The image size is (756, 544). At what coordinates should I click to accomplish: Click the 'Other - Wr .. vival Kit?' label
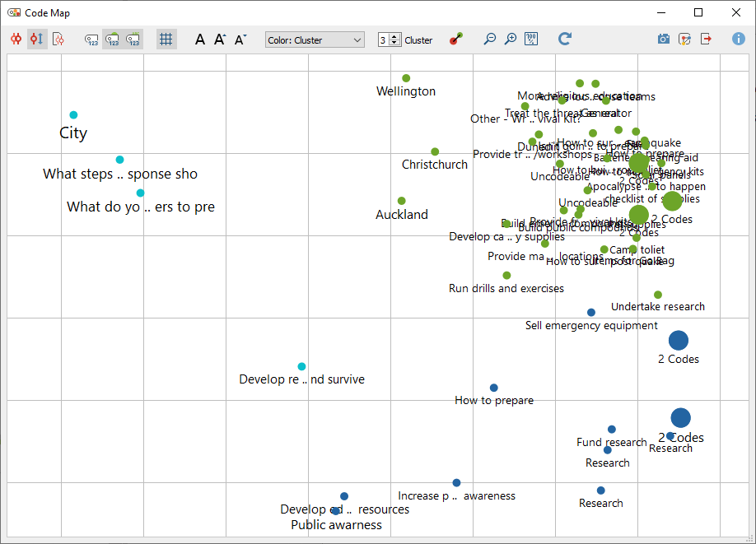pyautogui.click(x=526, y=119)
